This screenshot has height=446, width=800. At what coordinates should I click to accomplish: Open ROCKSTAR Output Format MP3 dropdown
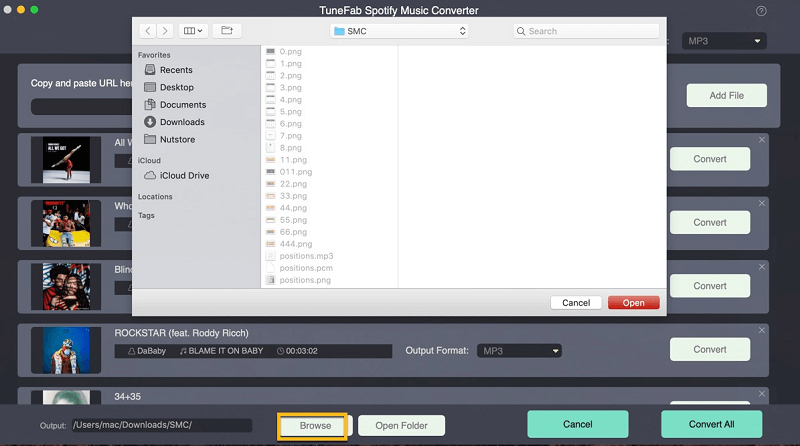pyautogui.click(x=518, y=351)
